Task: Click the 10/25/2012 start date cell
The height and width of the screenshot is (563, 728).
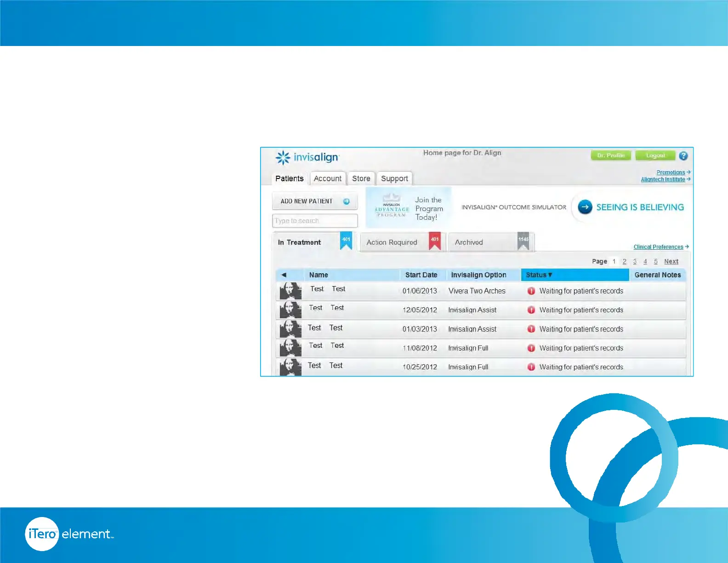Action: point(420,367)
